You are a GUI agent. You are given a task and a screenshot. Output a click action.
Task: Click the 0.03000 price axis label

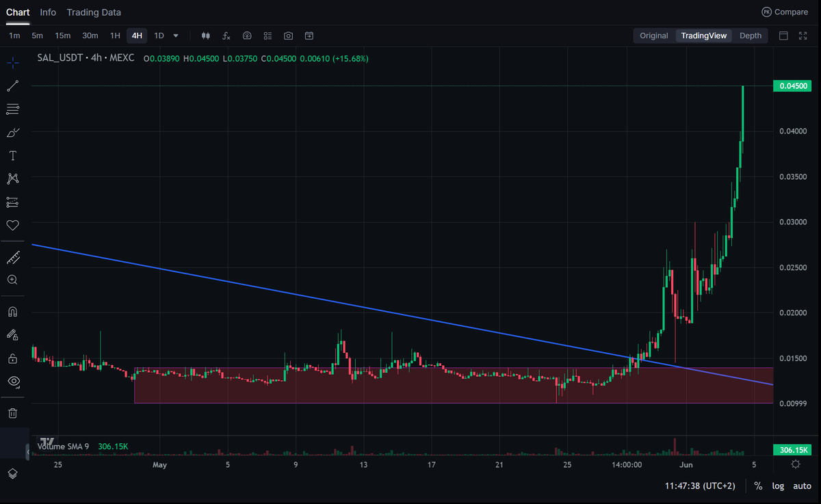pos(792,222)
